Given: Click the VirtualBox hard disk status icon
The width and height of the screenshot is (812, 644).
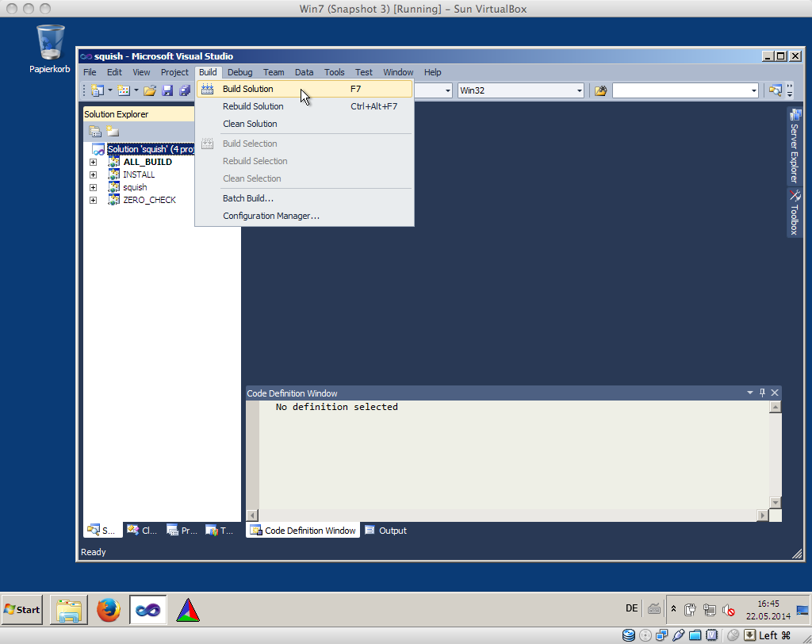Looking at the screenshot, I should coord(628,635).
